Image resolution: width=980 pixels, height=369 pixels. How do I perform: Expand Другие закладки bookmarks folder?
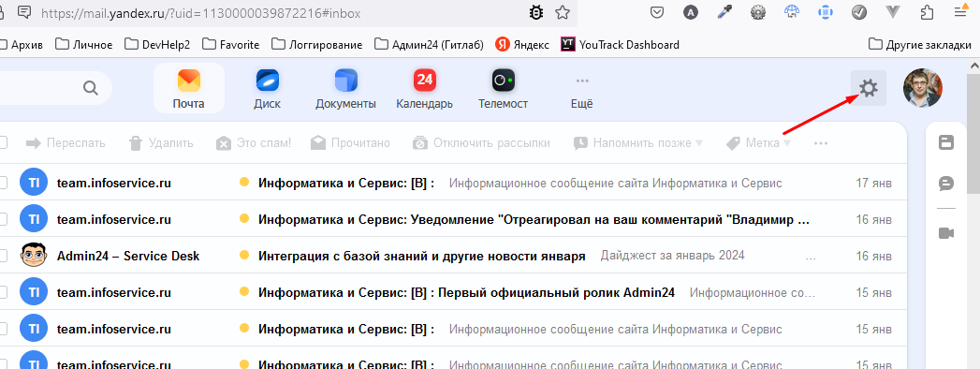click(920, 44)
